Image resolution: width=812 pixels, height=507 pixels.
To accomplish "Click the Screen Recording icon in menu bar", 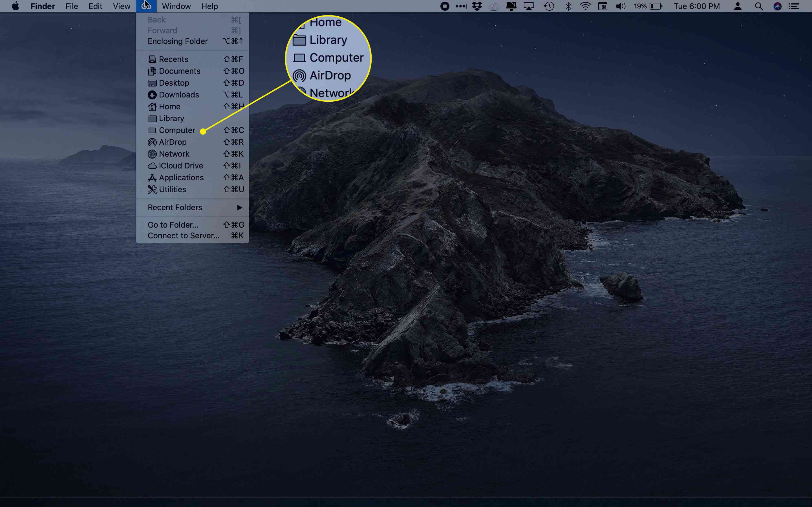I will point(445,6).
